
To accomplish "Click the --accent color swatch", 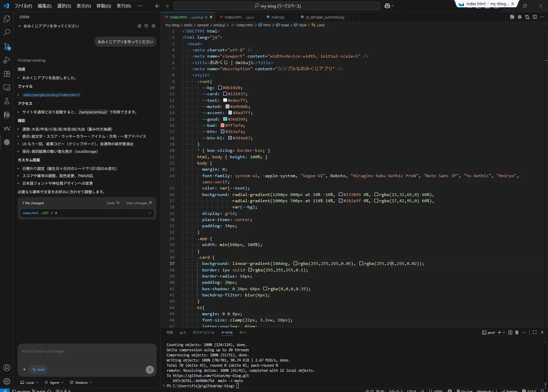I will [x=230, y=113].
